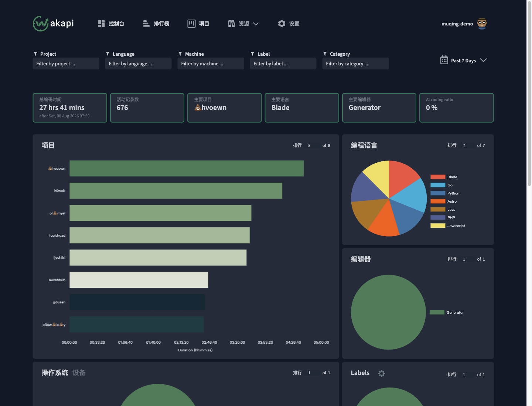Viewport: 532px width, 406px height.
Task: Click the muqing-demo user avatar
Action: click(482, 24)
